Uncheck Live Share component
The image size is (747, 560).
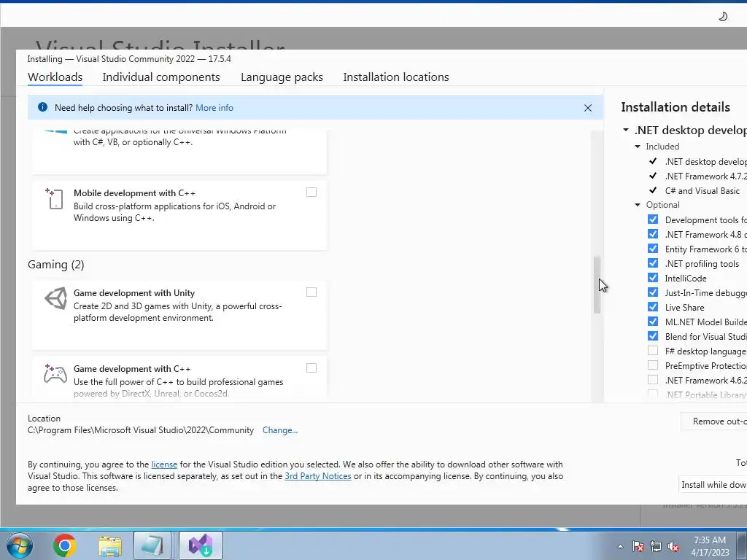click(x=653, y=307)
